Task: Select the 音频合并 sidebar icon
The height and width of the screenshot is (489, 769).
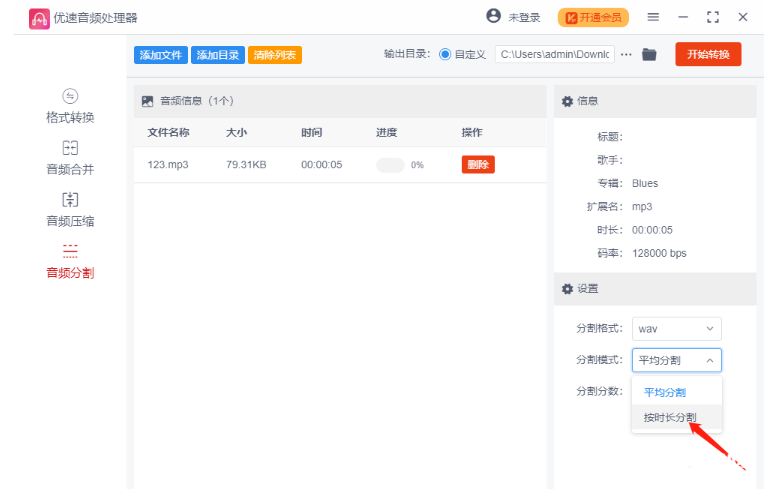Action: [70, 148]
